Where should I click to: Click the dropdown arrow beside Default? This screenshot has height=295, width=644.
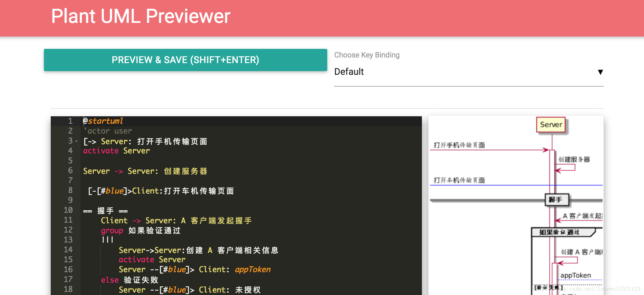[600, 72]
